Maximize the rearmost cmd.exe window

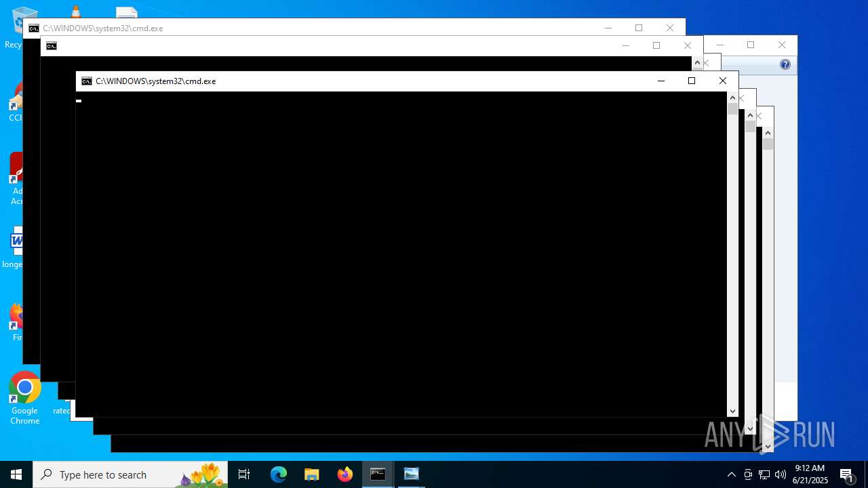pos(639,28)
